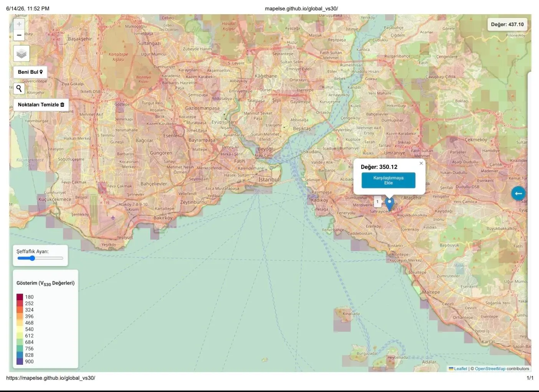Viewport: 539px width, 392px height.
Task: Click the Heybeliada island label
Action: [x=397, y=357]
